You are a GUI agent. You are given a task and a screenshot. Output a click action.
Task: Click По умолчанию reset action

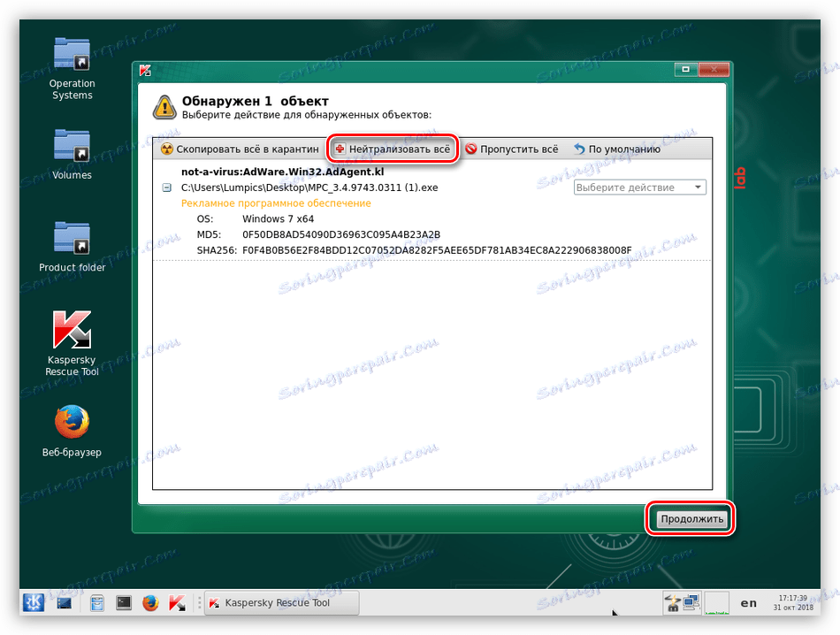[x=616, y=149]
